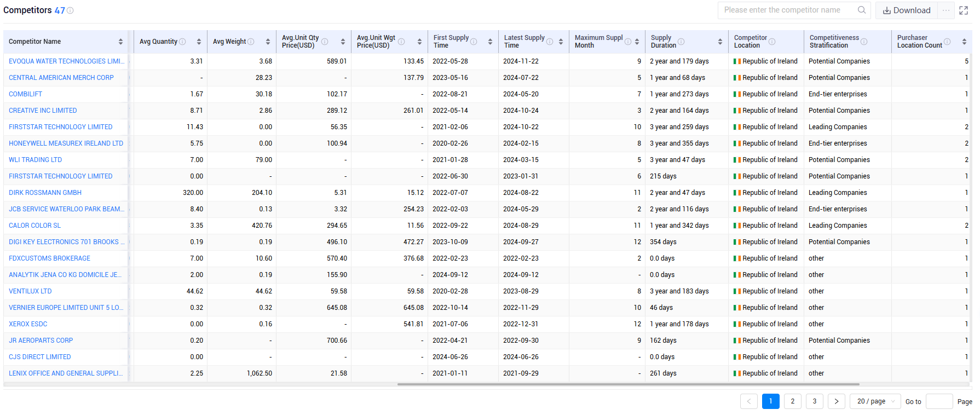Click the horizontal table scrollbar
This screenshot has height=415, width=980.
point(628,384)
